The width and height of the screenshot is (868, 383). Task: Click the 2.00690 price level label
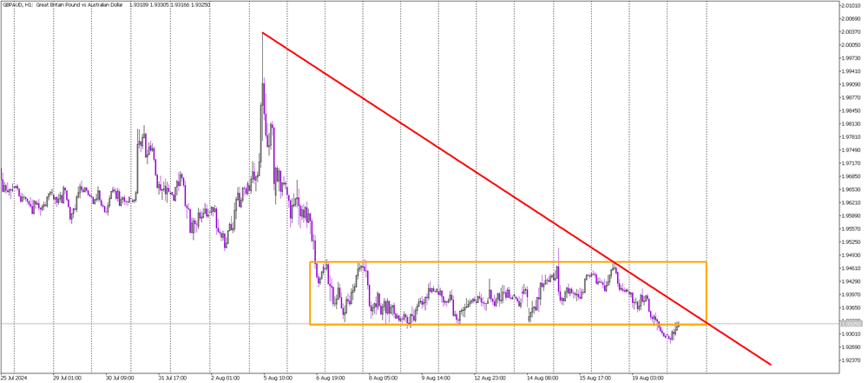852,19
